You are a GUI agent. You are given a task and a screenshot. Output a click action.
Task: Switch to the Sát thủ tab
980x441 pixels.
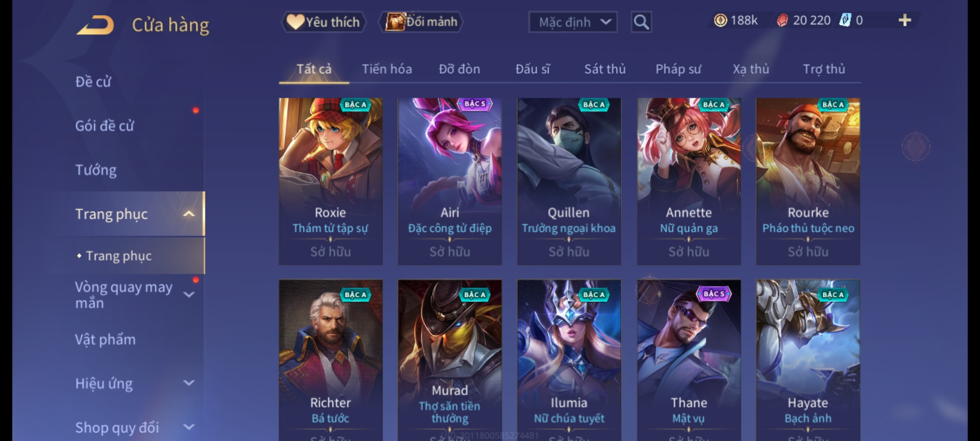605,69
